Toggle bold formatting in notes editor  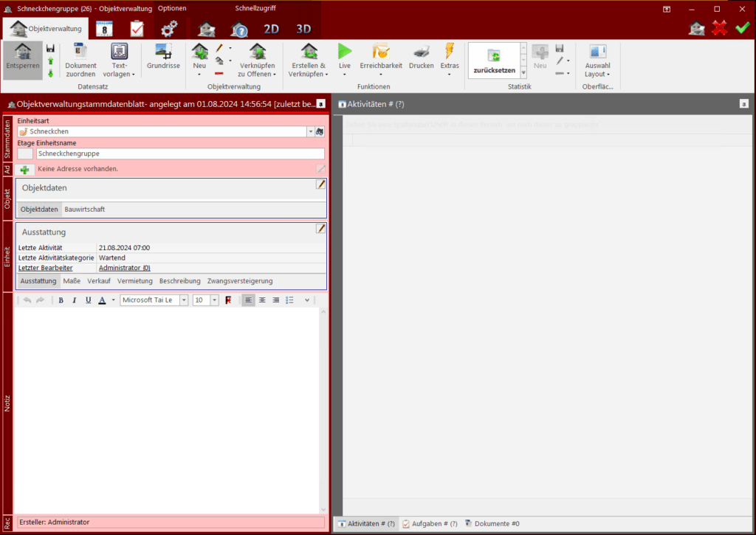coord(61,300)
